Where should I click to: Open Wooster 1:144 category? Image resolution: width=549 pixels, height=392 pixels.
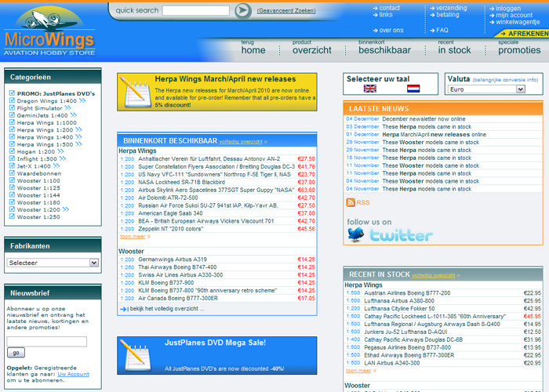point(38,195)
